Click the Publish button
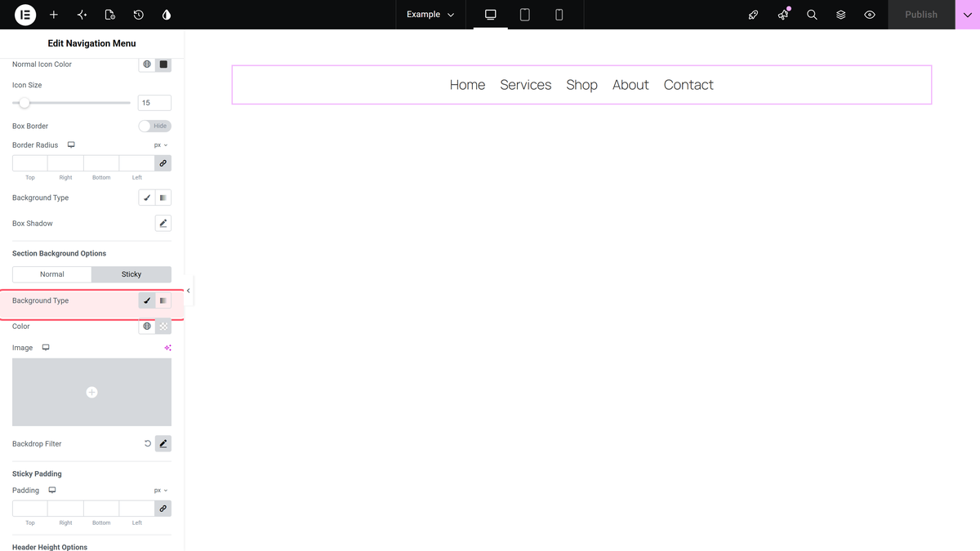The width and height of the screenshot is (980, 551). (921, 15)
